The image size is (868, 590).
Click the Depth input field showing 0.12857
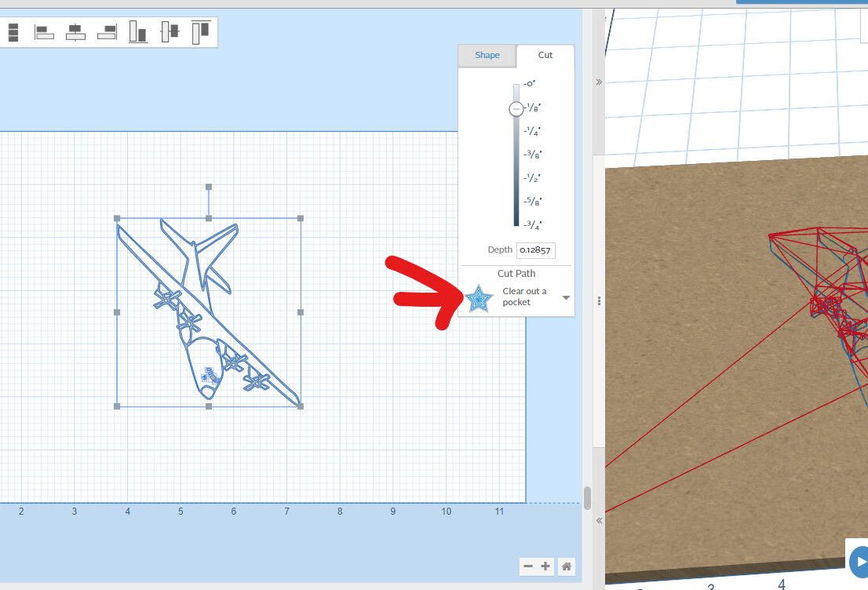click(535, 250)
